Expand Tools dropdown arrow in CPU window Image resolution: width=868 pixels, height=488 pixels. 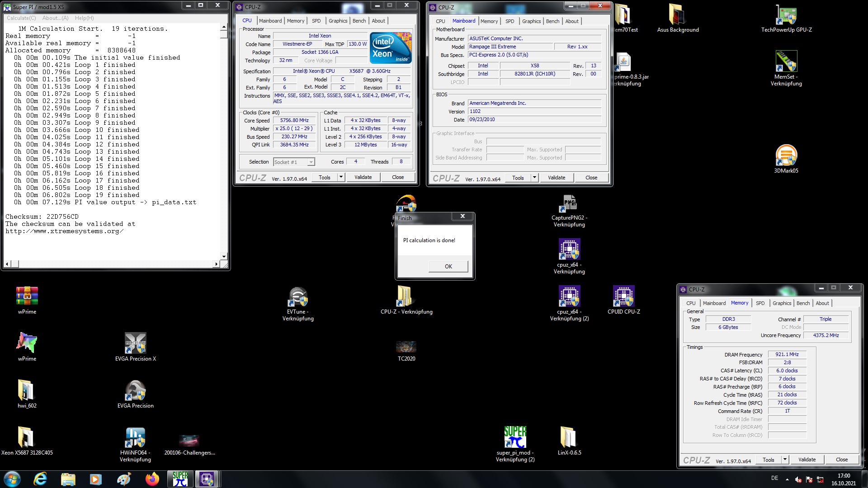[x=341, y=177]
